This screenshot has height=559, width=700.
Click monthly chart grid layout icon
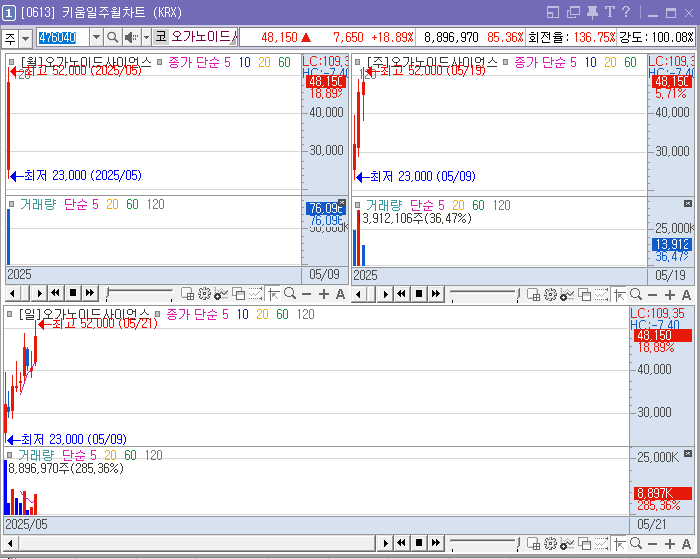[188, 294]
